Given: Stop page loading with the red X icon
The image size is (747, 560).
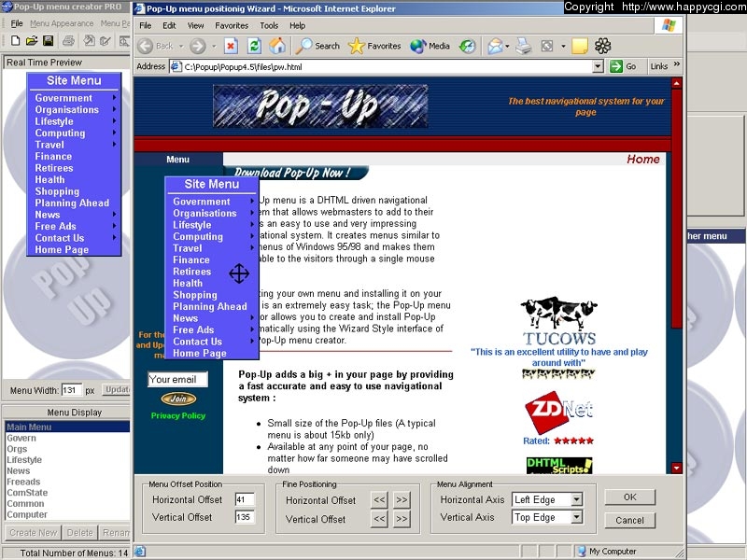Looking at the screenshot, I should [231, 46].
